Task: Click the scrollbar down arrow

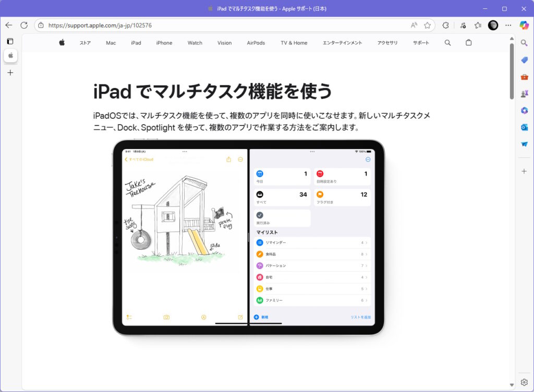Action: coord(512,385)
